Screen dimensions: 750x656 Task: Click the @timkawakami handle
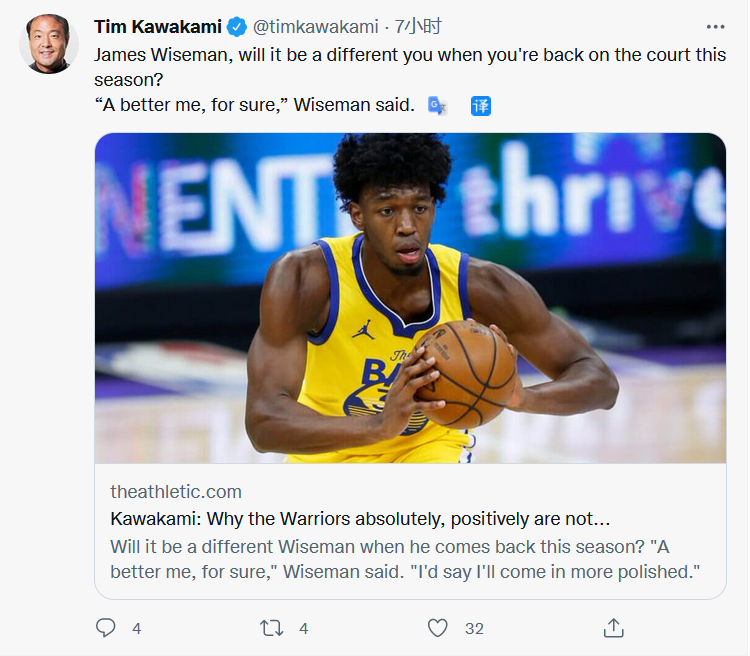316,27
